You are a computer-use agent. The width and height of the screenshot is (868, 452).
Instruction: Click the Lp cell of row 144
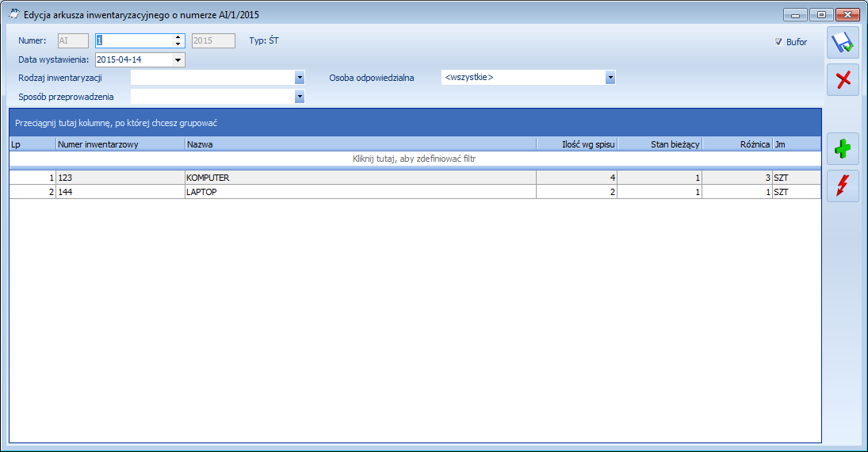(x=33, y=192)
